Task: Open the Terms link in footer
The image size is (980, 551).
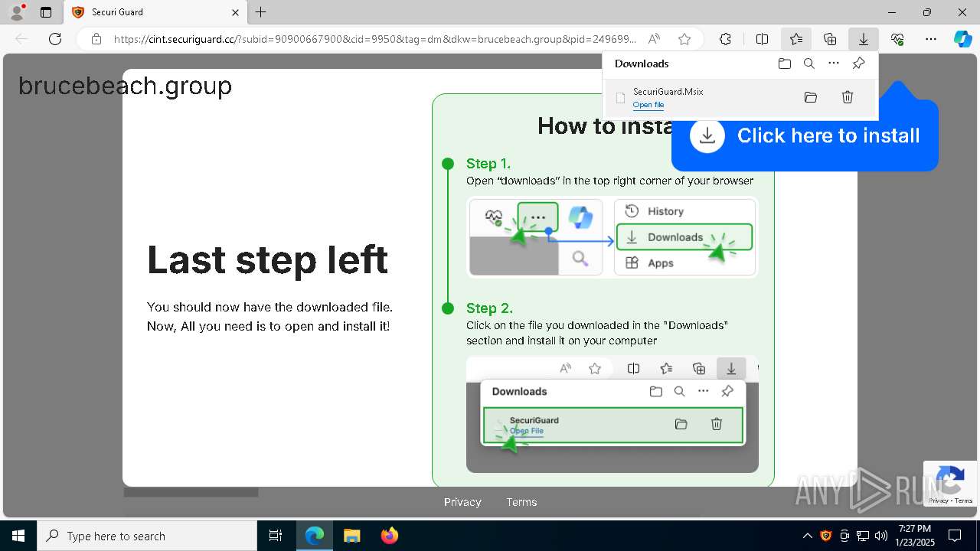Action: 521,502
